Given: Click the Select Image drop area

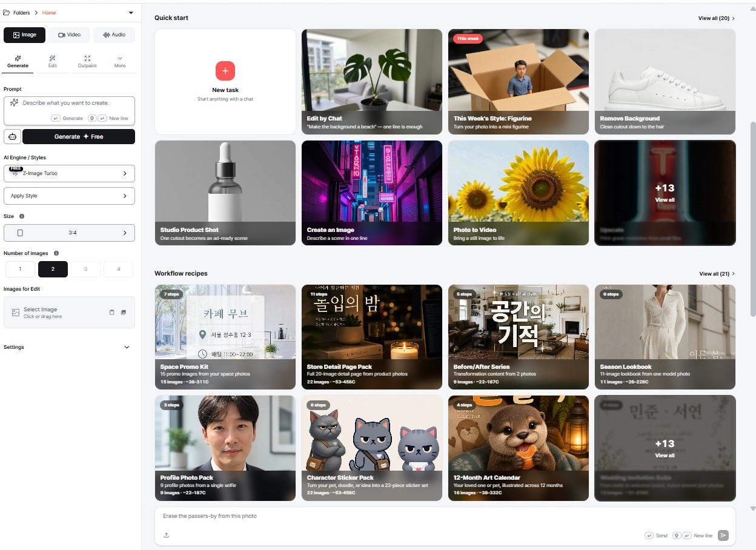Looking at the screenshot, I should click(69, 312).
